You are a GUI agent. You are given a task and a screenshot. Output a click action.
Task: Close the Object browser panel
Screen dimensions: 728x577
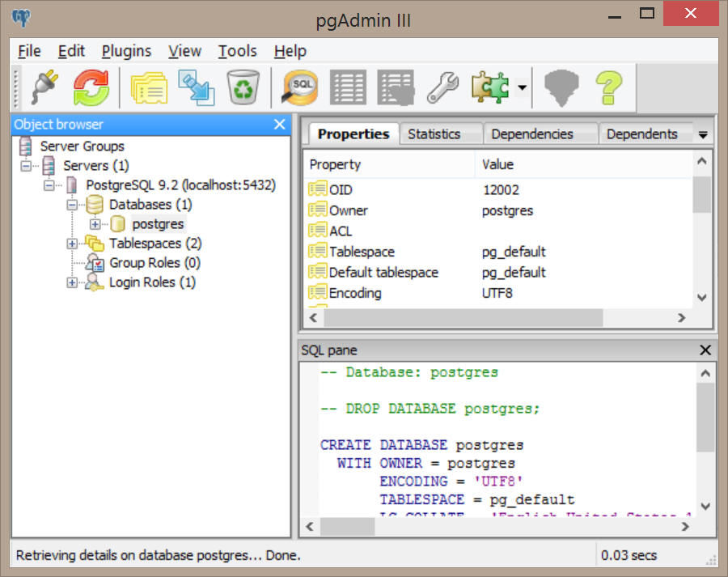pyautogui.click(x=280, y=124)
